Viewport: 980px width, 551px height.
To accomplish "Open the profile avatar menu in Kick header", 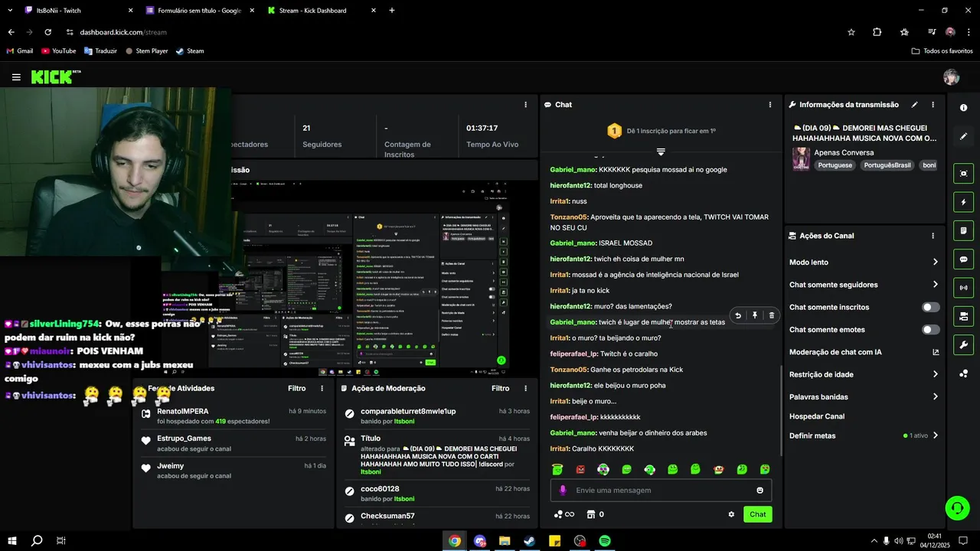I will pyautogui.click(x=952, y=77).
